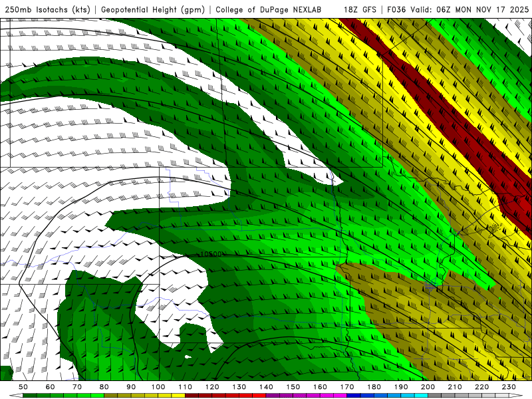
Task: Click the "06Z MON NOV 17 2025" valid time
Action: coord(483,9)
